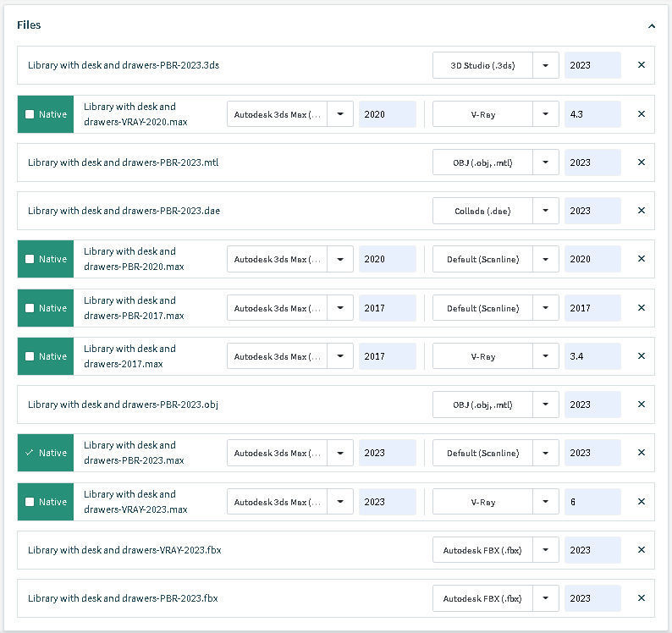Delete the VRAY-2020.max file entry
Image resolution: width=672 pixels, height=633 pixels.
coord(641,114)
